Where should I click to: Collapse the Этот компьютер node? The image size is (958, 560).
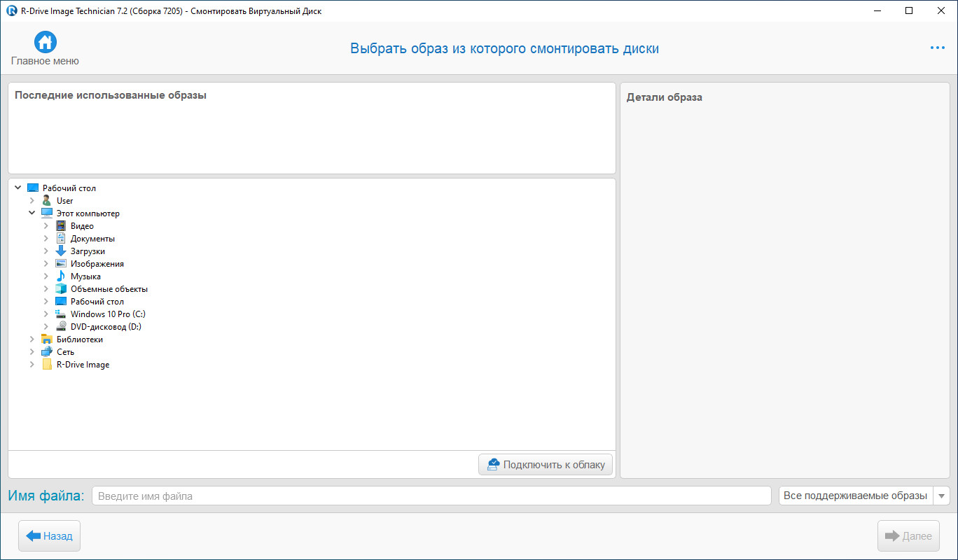click(x=32, y=213)
